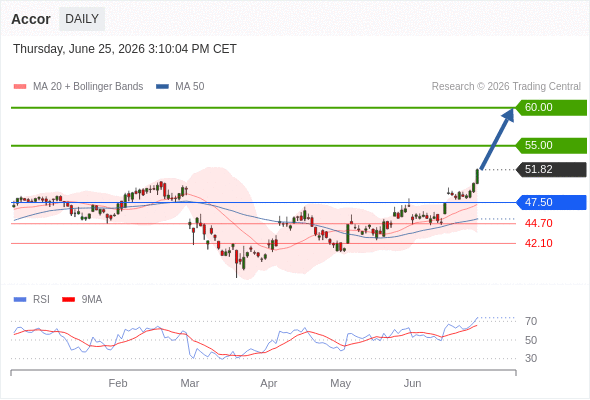590x400 pixels.
Task: Click the 44.70 red support label
Action: click(x=539, y=224)
